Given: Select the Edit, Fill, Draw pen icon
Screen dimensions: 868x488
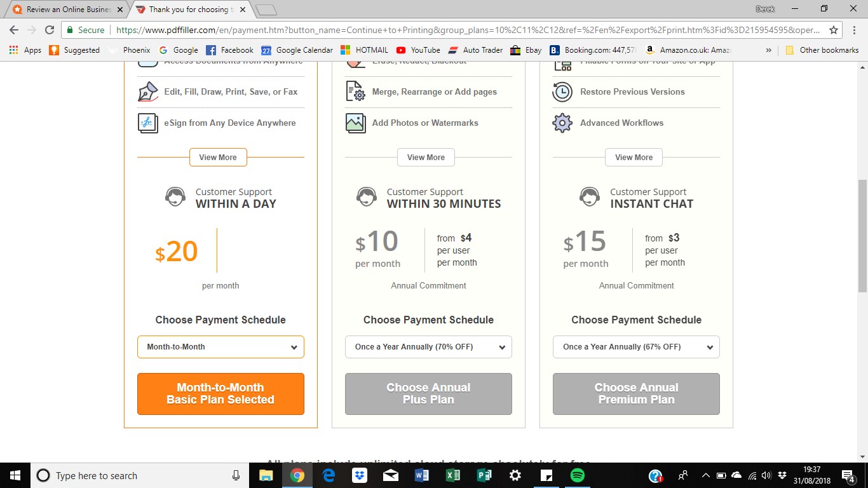Looking at the screenshot, I should (x=147, y=91).
